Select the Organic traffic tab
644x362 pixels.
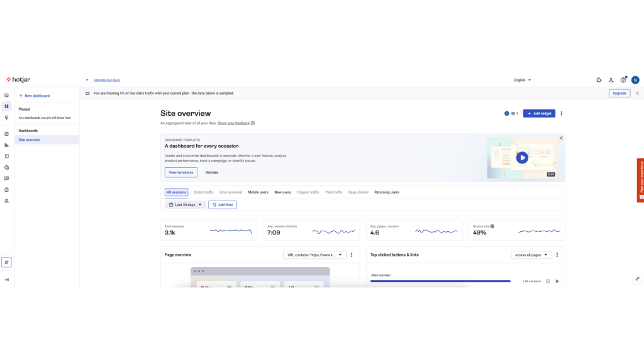[x=308, y=192]
